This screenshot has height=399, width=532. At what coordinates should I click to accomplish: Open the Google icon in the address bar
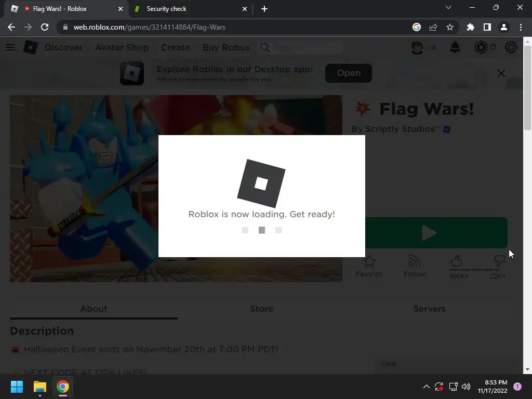(x=417, y=27)
